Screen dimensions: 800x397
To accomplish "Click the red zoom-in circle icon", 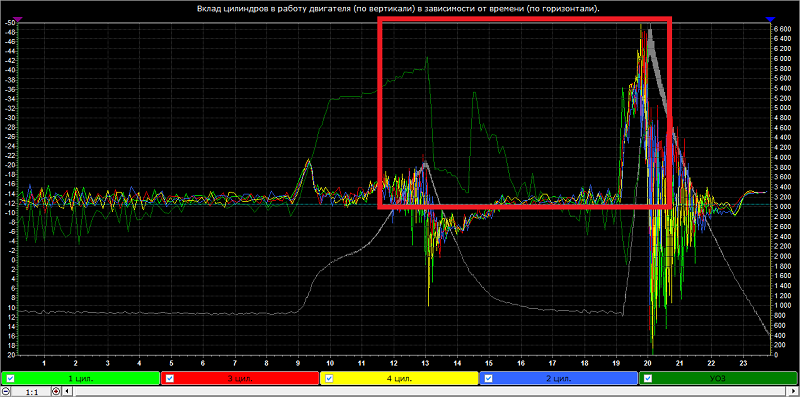I will tap(56, 391).
